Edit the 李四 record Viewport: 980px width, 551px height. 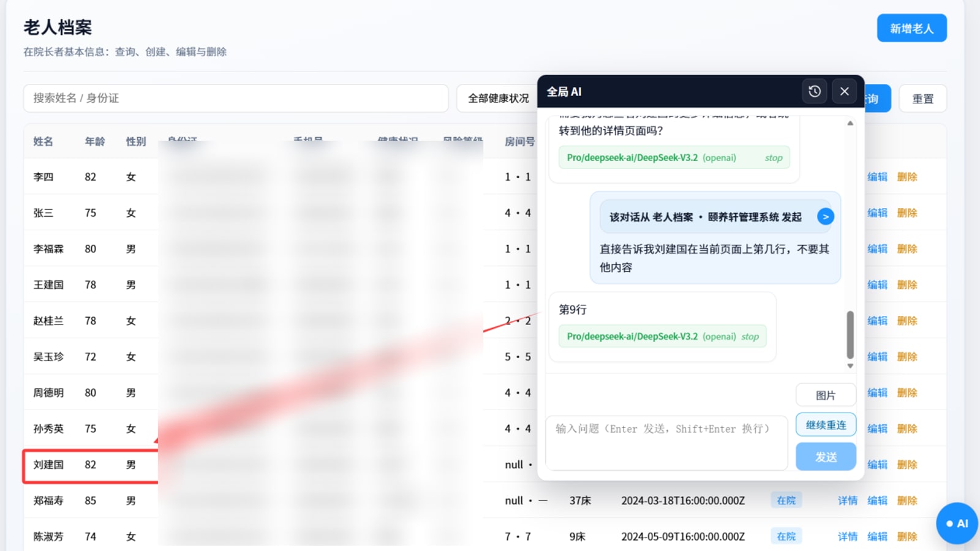[877, 177]
